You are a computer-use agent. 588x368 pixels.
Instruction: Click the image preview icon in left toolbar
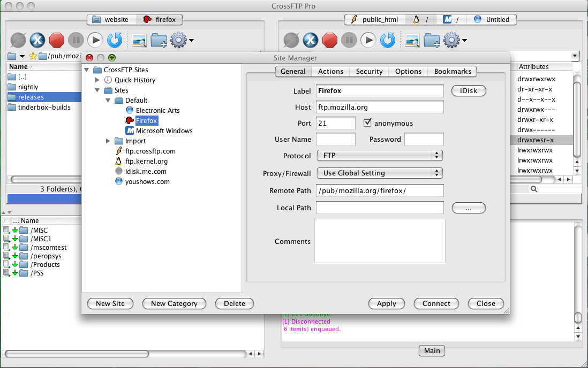(139, 40)
